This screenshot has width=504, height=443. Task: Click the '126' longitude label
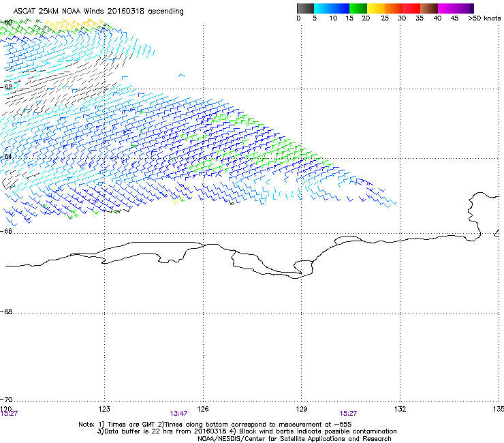(x=203, y=409)
